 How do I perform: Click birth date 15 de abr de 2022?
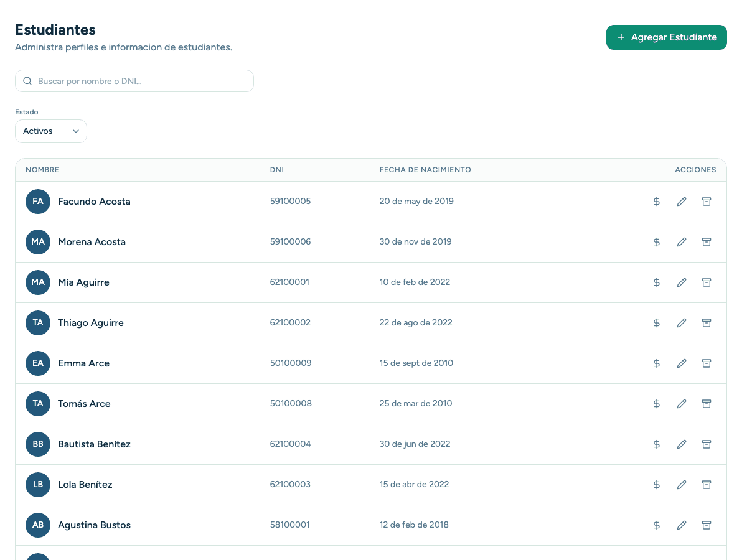click(x=414, y=485)
